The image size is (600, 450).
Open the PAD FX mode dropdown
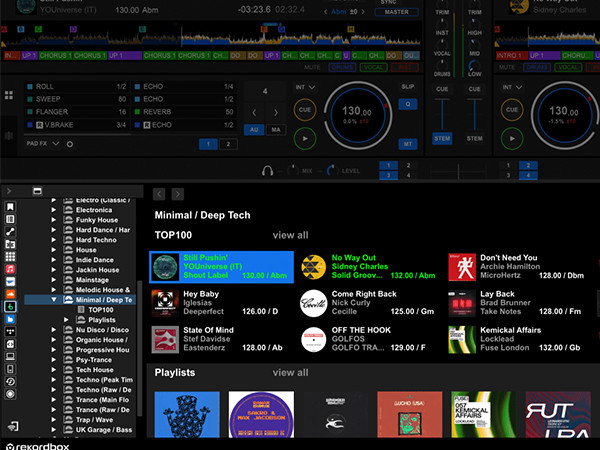43,143
